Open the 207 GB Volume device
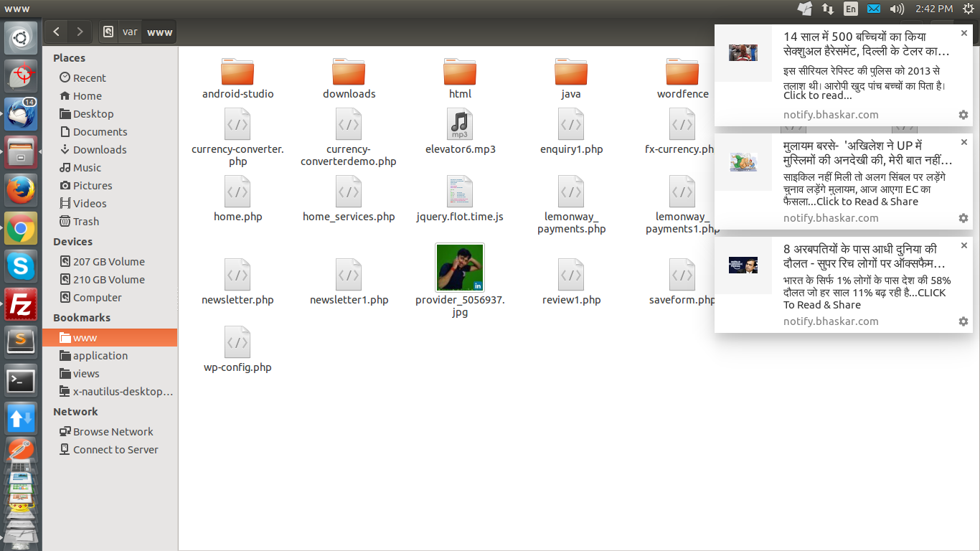The height and width of the screenshot is (551, 980). (108, 262)
